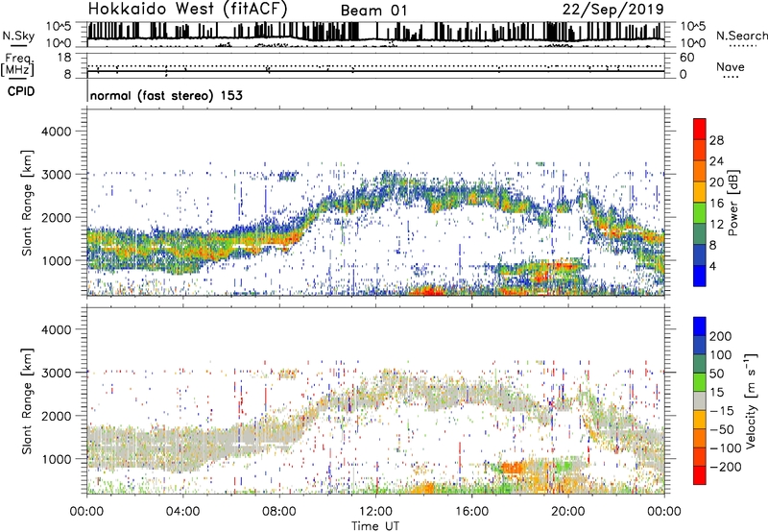Image resolution: width=768 pixels, height=532 pixels.
Task: Select the -200 label on Velocity colorbar
Action: coord(725,467)
